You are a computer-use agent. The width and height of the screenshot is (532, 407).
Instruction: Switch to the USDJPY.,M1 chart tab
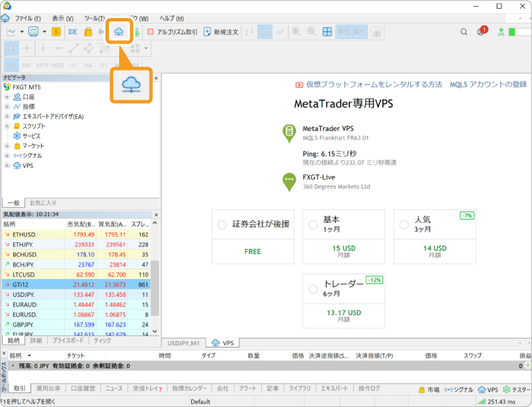click(184, 343)
